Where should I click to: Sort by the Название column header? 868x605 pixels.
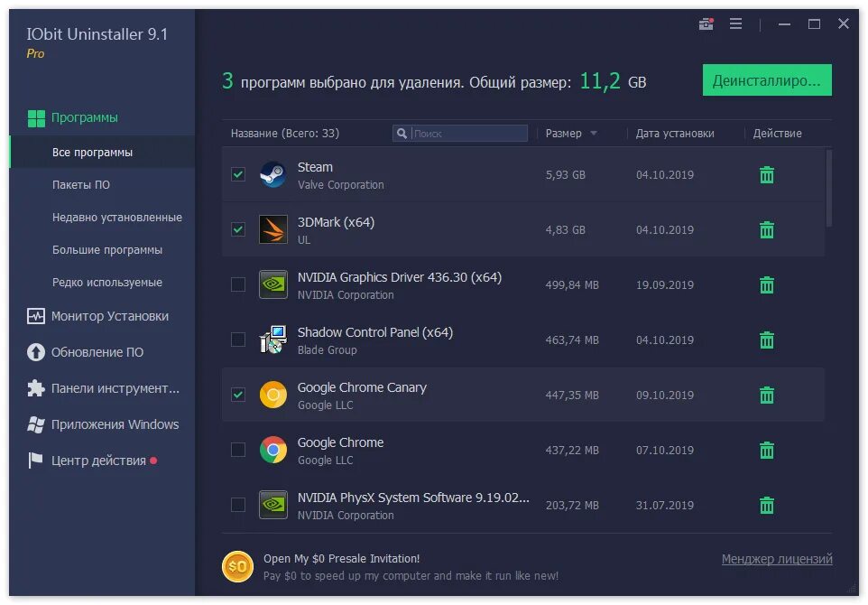click(x=285, y=134)
